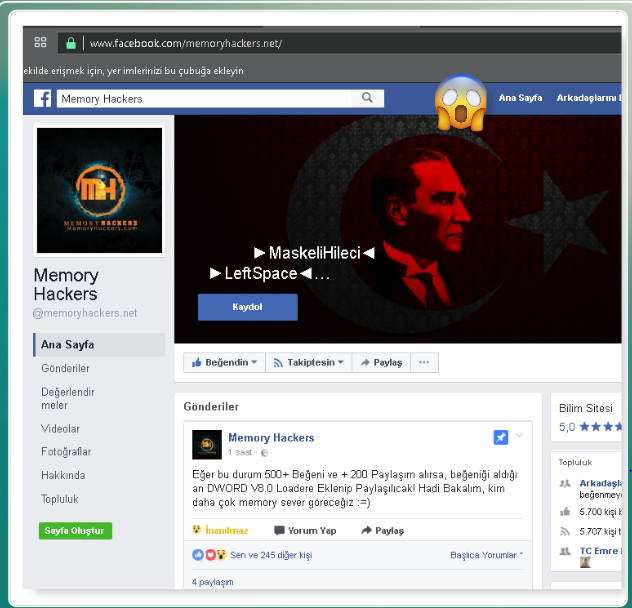Open the browser speed dial grid icon
632x608 pixels.
(x=40, y=42)
